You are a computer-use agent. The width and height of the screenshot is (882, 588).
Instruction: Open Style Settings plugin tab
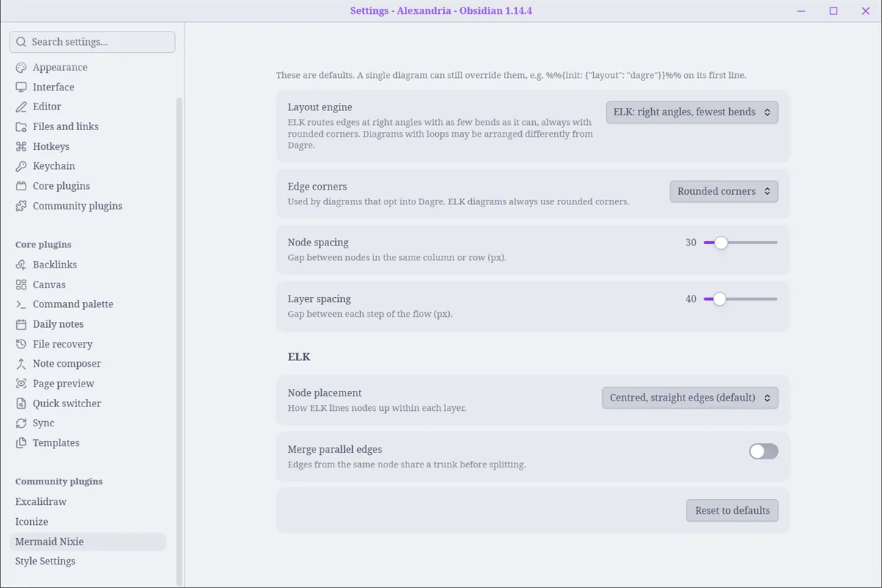(x=87, y=562)
